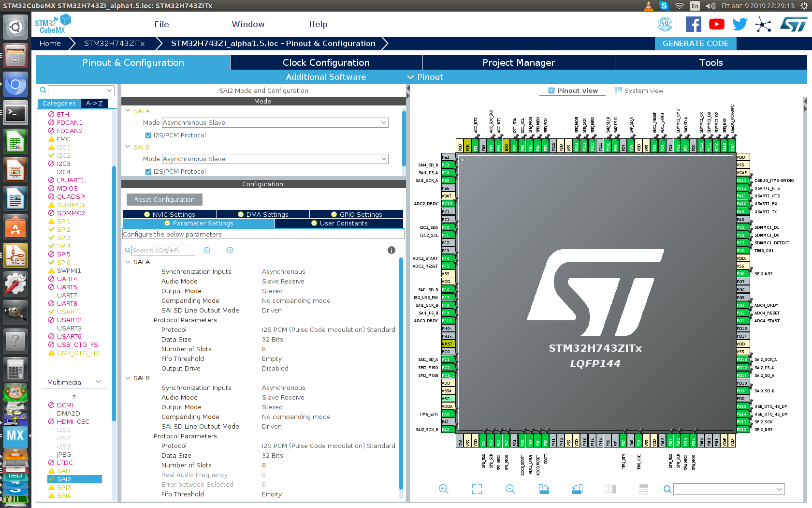Collapse the SAI B mode section
Image resolution: width=812 pixels, height=508 pixels.
[128, 147]
